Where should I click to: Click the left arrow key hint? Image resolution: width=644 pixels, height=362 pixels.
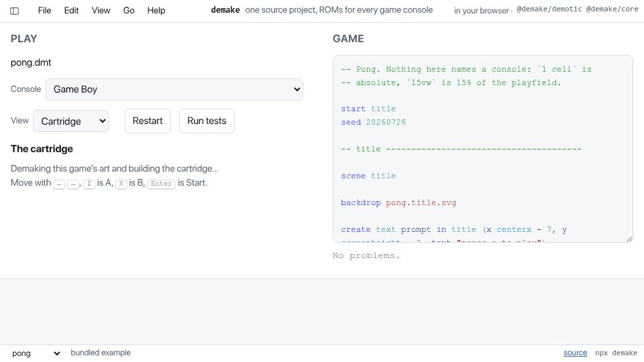(x=59, y=184)
